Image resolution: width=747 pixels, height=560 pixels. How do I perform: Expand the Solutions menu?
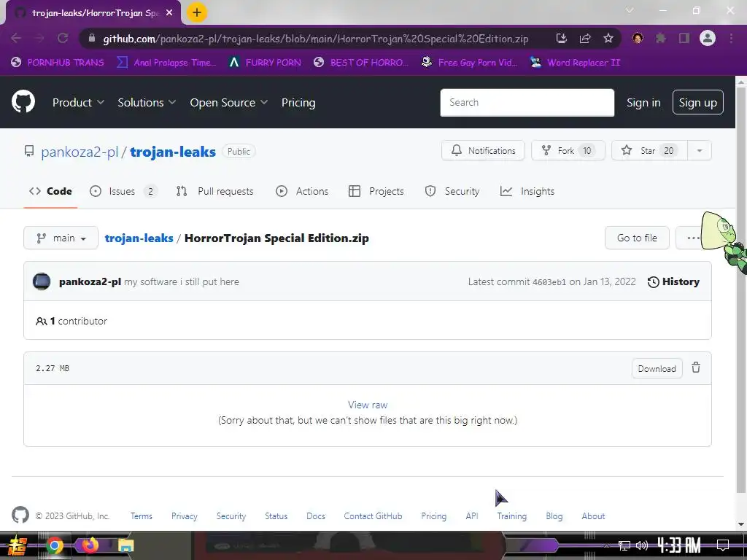pos(147,102)
